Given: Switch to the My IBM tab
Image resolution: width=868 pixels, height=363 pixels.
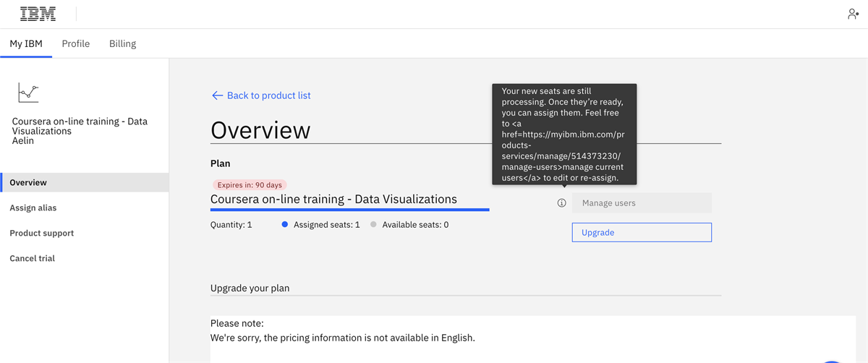Looking at the screenshot, I should click(x=26, y=43).
